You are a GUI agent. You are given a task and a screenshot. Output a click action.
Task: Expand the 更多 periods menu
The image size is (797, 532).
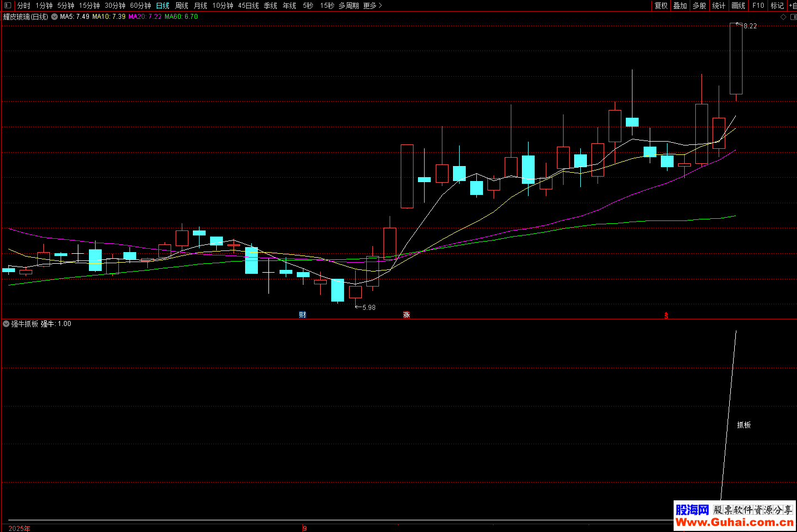pyautogui.click(x=372, y=6)
